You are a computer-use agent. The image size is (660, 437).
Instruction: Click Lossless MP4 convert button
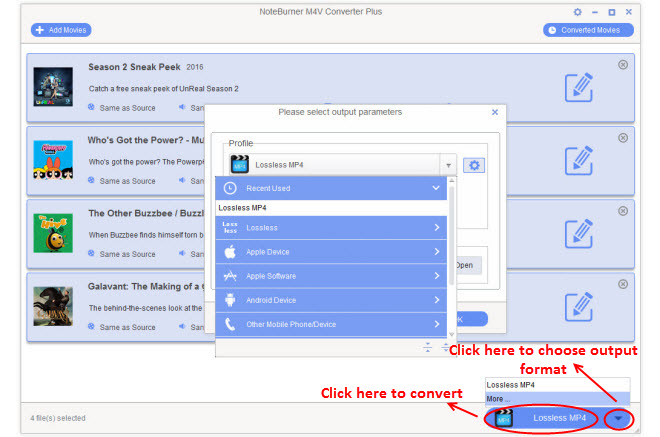tap(542, 418)
